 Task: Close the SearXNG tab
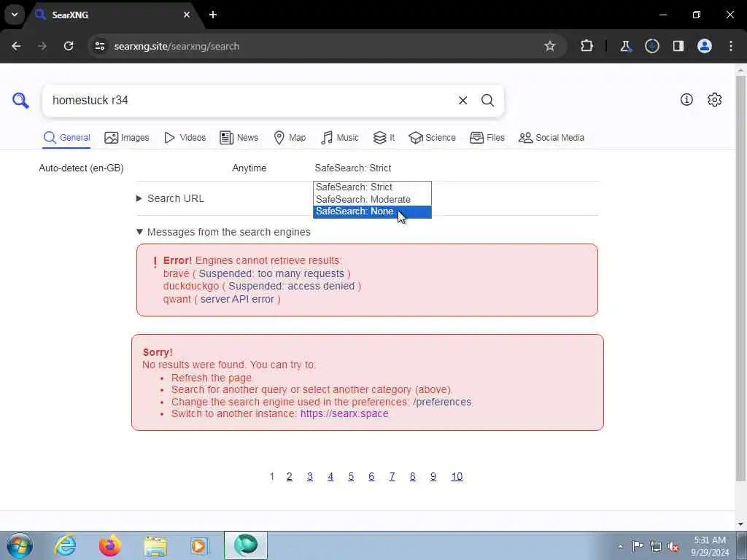click(x=187, y=15)
